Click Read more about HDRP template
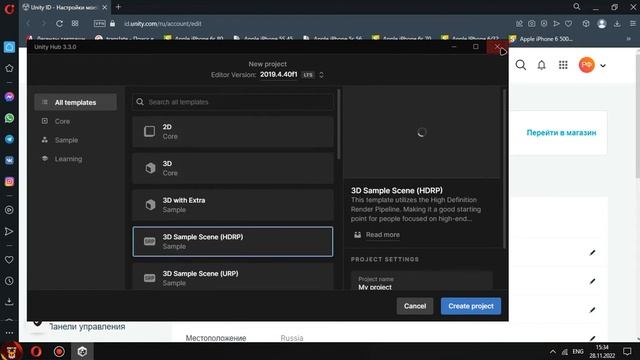Image resolution: width=640 pixels, height=360 pixels. tap(382, 235)
